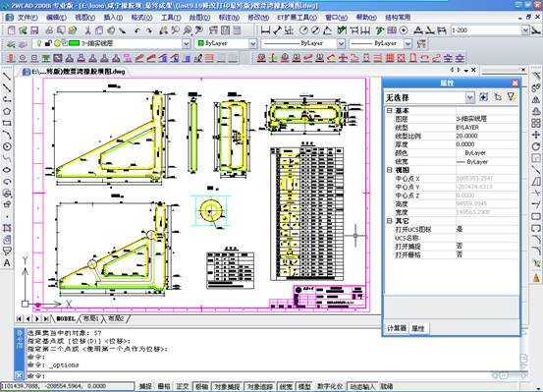This screenshot has height=392, width=543.
Task: Click the Center mark icon
Action: click(x=404, y=30)
